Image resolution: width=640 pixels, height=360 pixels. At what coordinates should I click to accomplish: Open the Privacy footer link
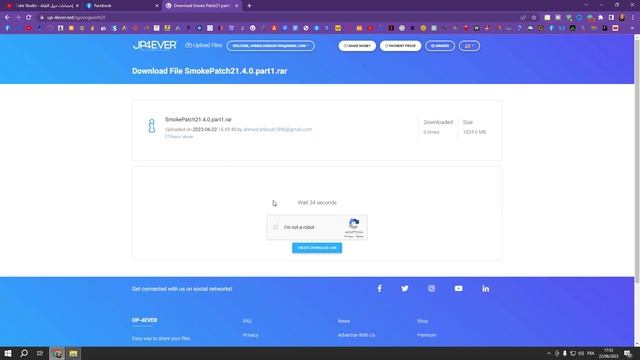click(x=250, y=335)
